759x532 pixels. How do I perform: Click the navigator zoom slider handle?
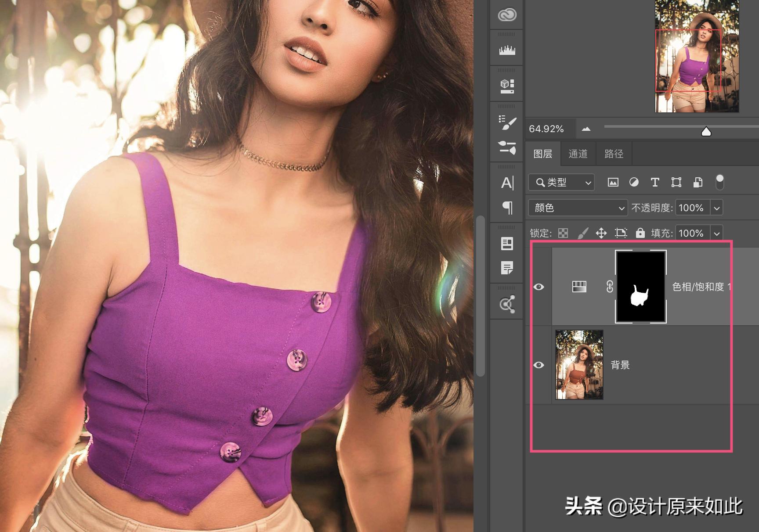click(x=706, y=131)
